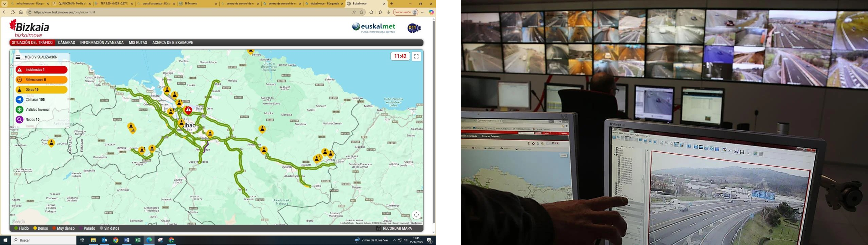The height and width of the screenshot is (245, 868).
Task: Toggle the Incidencias layer
Action: [41, 70]
